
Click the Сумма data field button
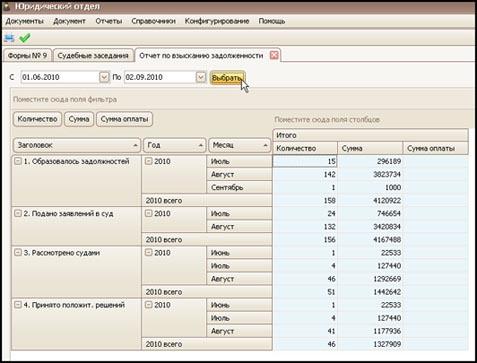(x=79, y=119)
